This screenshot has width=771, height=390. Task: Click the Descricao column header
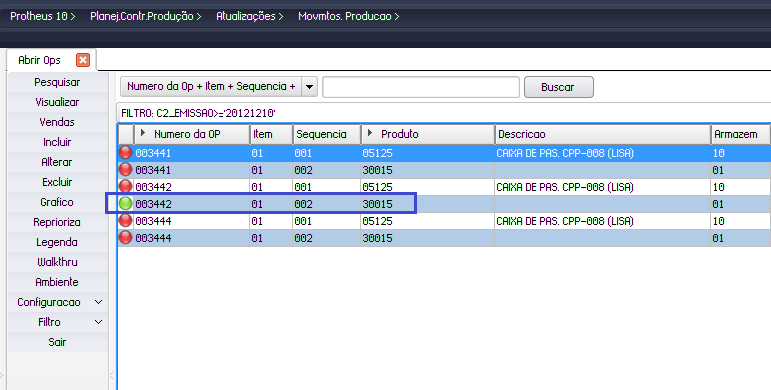[x=602, y=134]
